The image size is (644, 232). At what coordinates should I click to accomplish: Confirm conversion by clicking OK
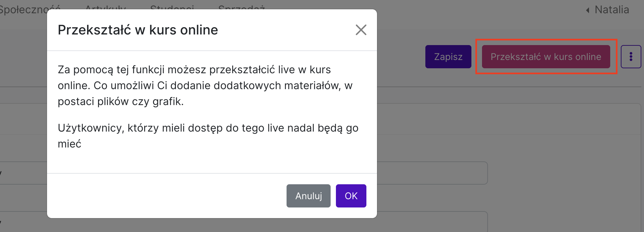(x=351, y=196)
